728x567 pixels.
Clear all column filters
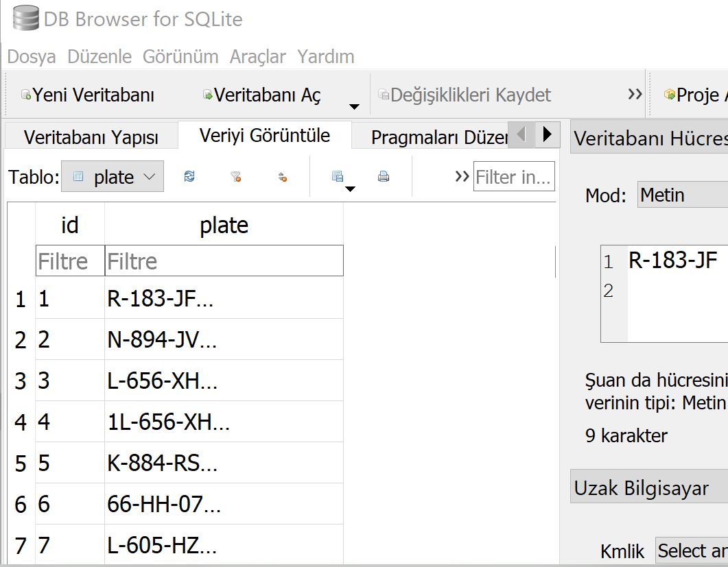tap(237, 176)
